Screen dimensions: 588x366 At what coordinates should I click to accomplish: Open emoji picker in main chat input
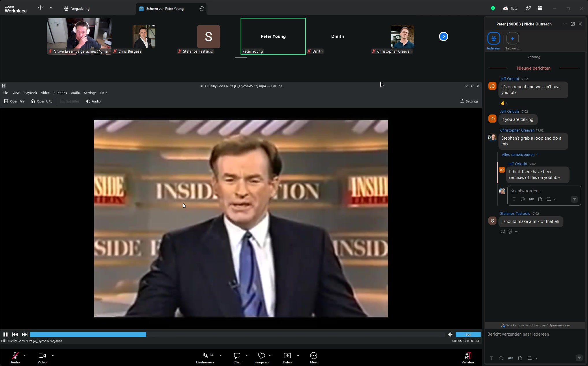coord(501,358)
